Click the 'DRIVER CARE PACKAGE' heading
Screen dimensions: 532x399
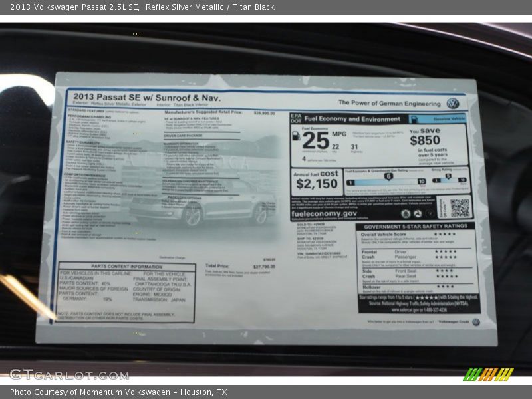183,136
